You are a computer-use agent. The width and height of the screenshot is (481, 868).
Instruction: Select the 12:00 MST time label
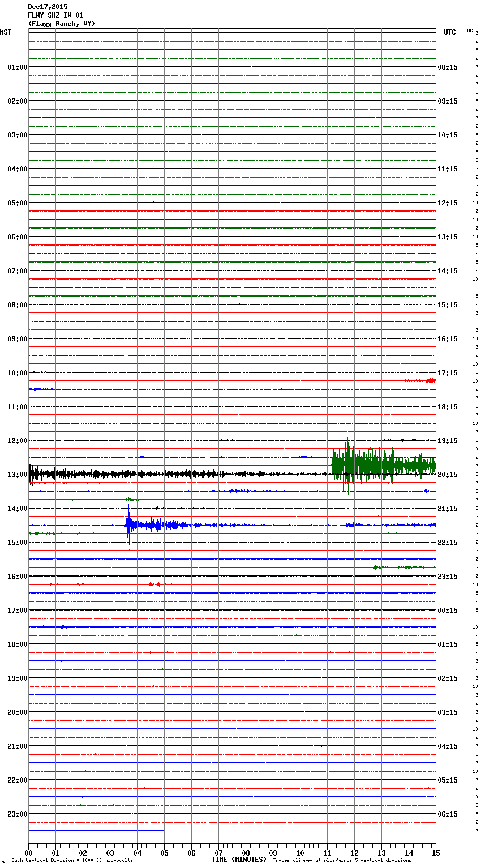pos(18,441)
